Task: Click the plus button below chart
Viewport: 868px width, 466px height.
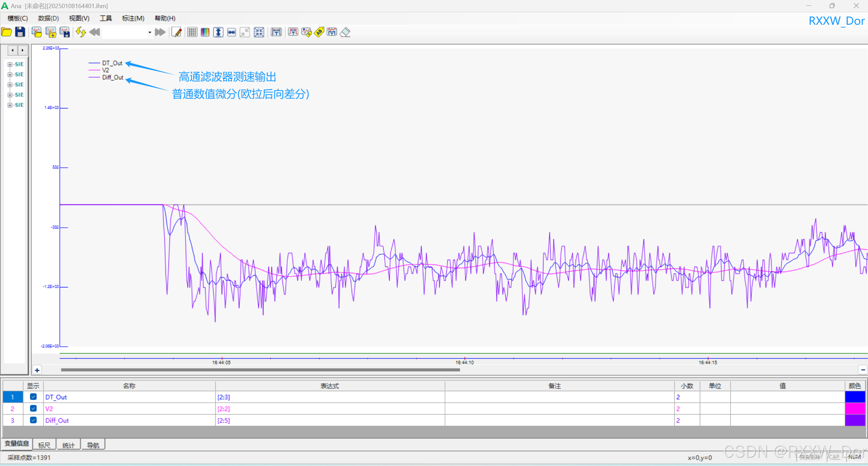Action: (37, 370)
